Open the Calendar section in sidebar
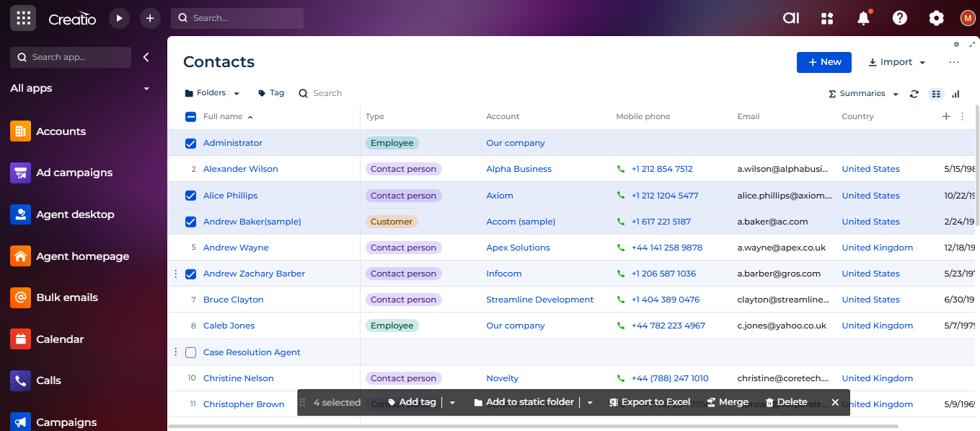 click(x=60, y=339)
